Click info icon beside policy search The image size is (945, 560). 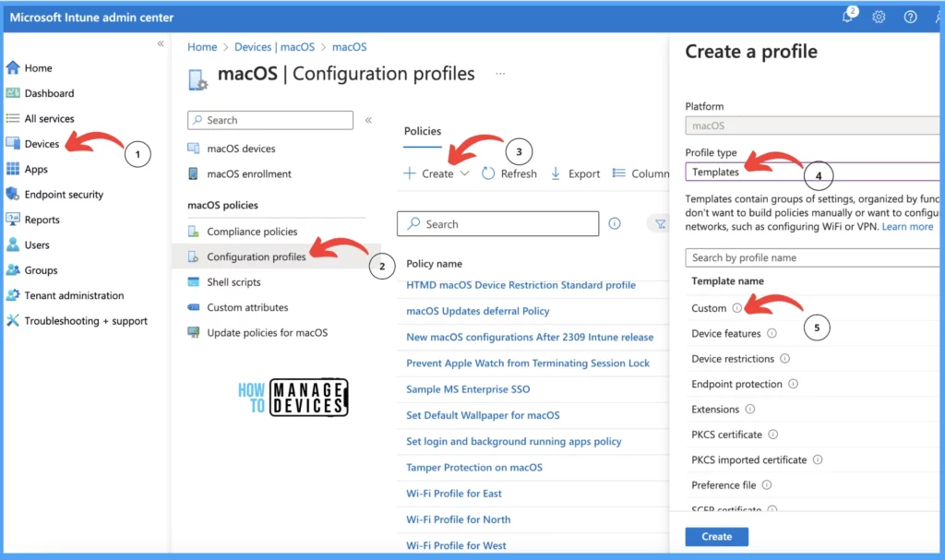pos(614,223)
